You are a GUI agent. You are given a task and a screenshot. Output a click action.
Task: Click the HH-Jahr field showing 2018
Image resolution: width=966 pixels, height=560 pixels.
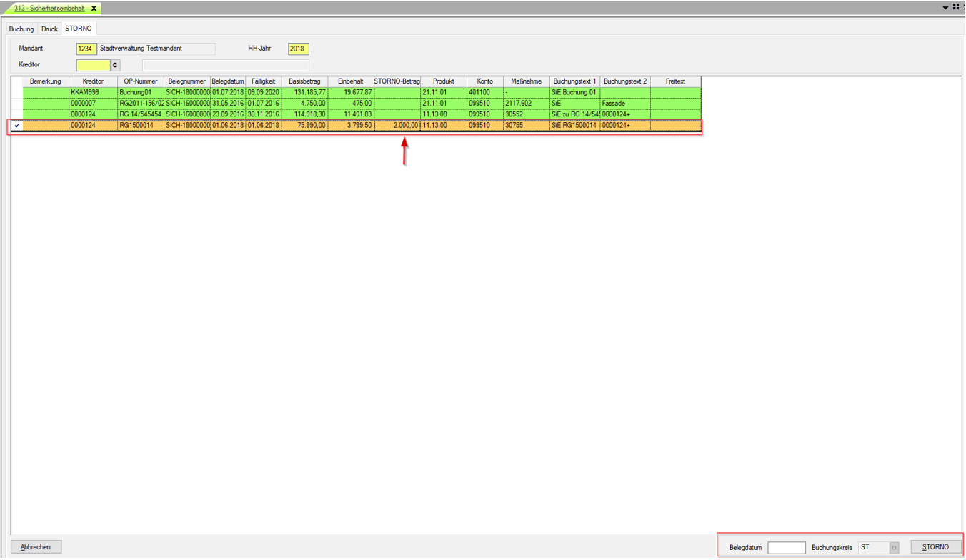(x=298, y=49)
